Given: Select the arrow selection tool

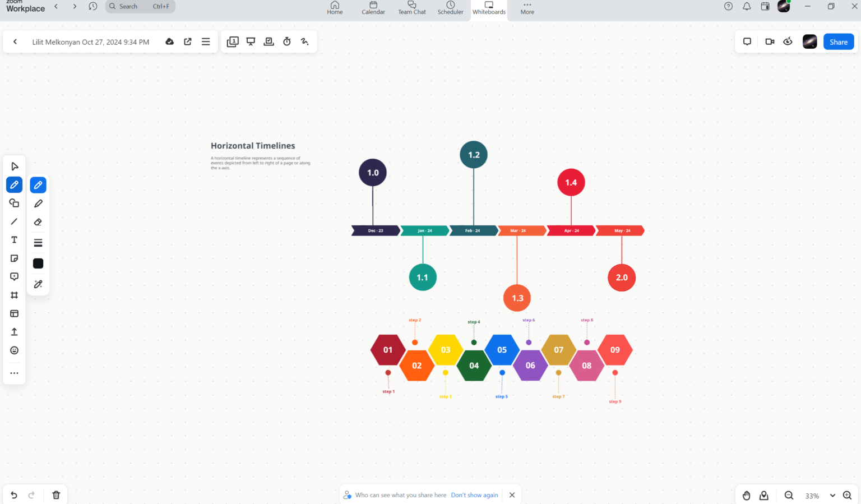Looking at the screenshot, I should tap(14, 166).
